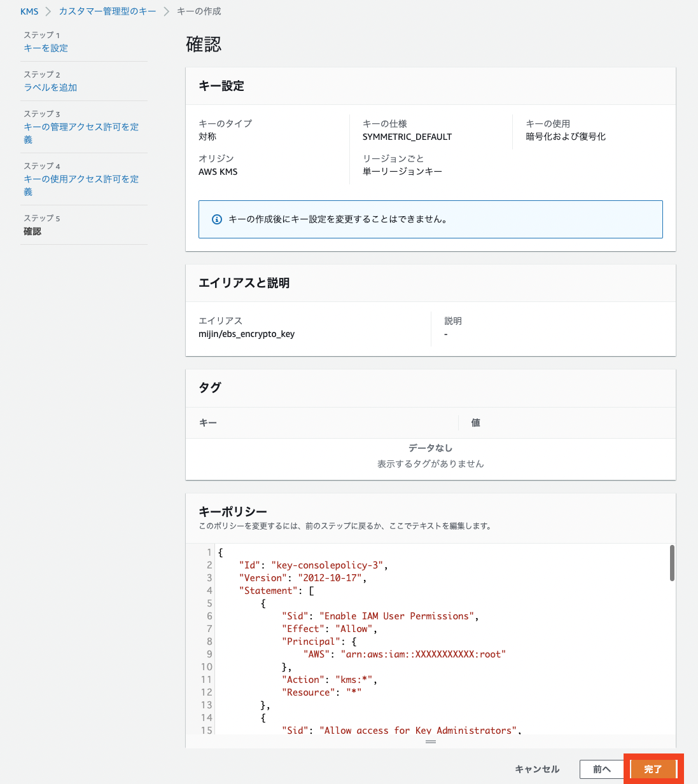The height and width of the screenshot is (784, 698).
Task: Click the 完了 button
Action: pyautogui.click(x=653, y=769)
